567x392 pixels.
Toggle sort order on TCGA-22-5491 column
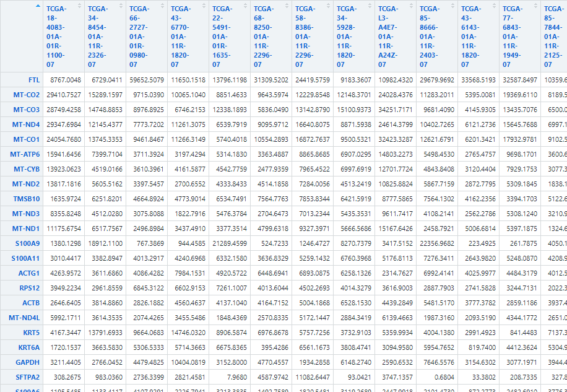click(x=246, y=6)
